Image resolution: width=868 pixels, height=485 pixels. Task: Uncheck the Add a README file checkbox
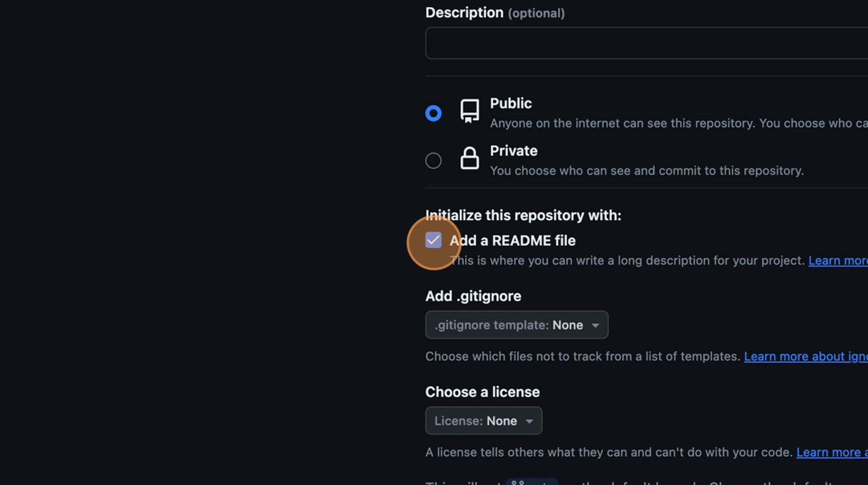click(x=433, y=240)
